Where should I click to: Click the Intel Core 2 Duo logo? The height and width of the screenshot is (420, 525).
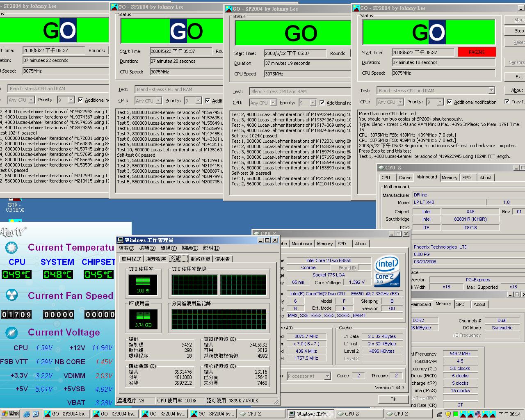[x=387, y=272]
